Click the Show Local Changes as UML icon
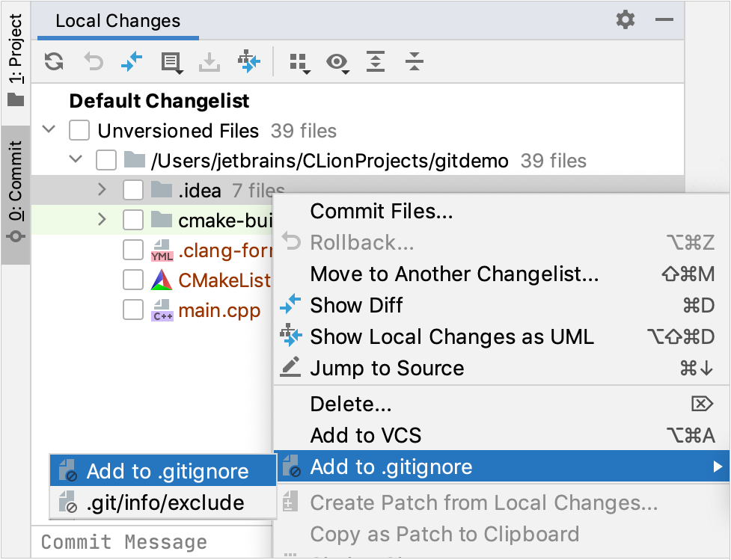This screenshot has height=560, width=731. (x=249, y=62)
